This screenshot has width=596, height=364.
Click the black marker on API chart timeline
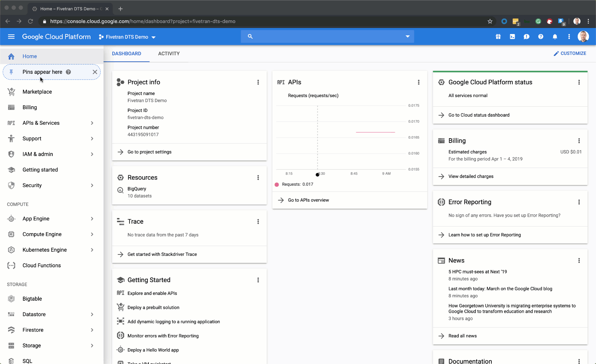tap(317, 175)
